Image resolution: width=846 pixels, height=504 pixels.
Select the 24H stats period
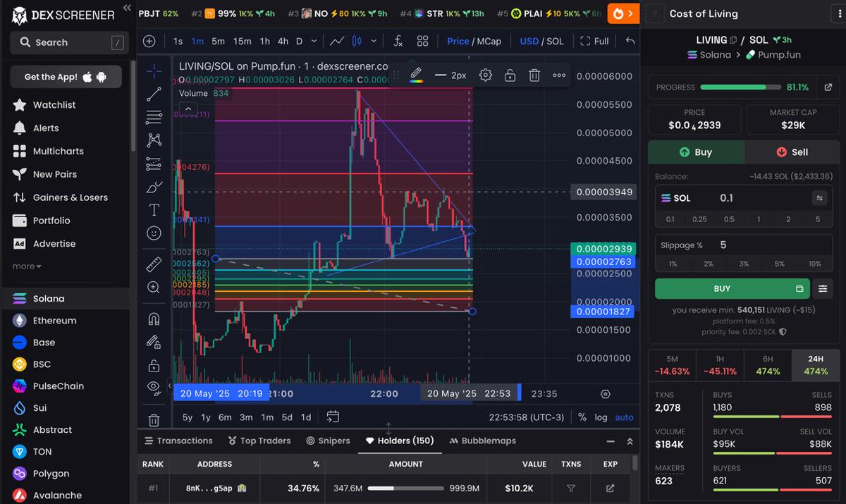click(x=816, y=365)
